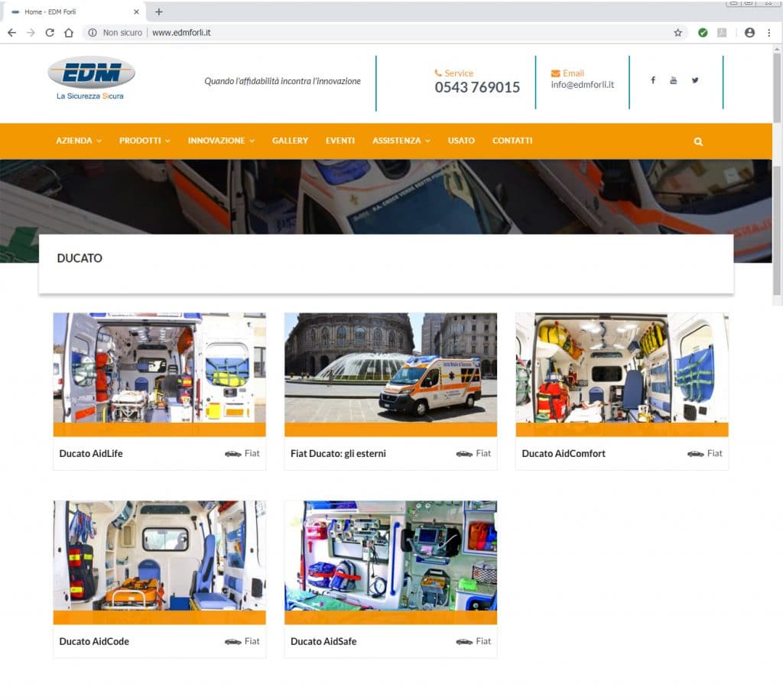Open the browser profile account icon
The width and height of the screenshot is (783, 700).
tap(749, 32)
